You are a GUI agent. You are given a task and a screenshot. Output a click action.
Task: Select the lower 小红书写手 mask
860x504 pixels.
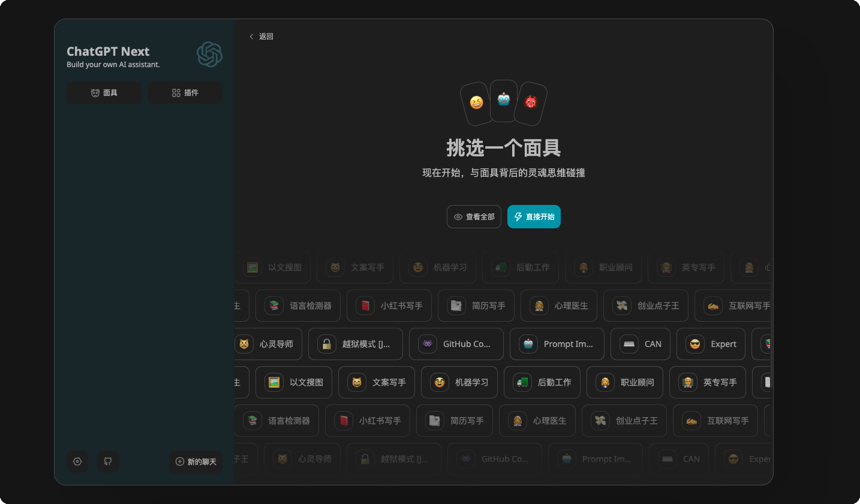tap(368, 421)
